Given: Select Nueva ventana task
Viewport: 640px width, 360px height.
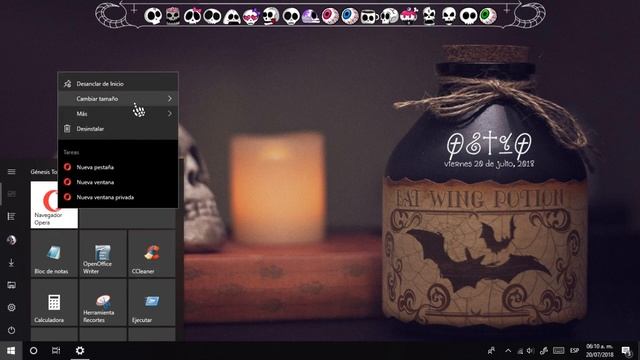Looking at the screenshot, I should [x=118, y=182].
